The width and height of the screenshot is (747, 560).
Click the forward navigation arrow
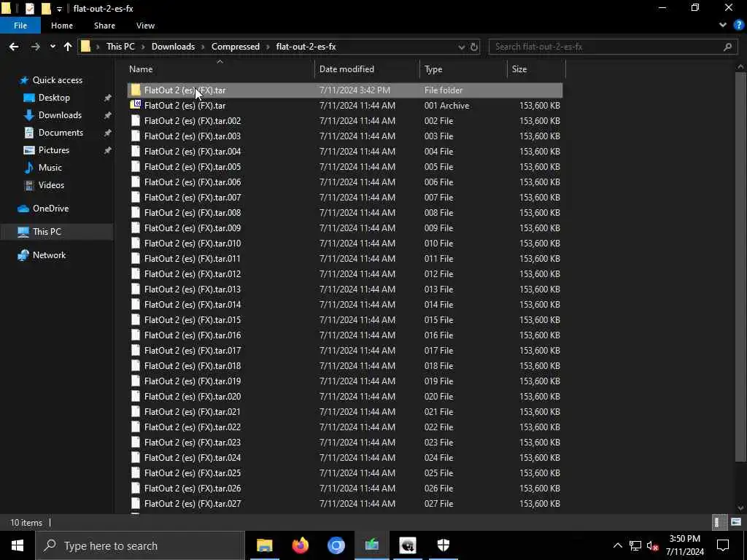35,47
